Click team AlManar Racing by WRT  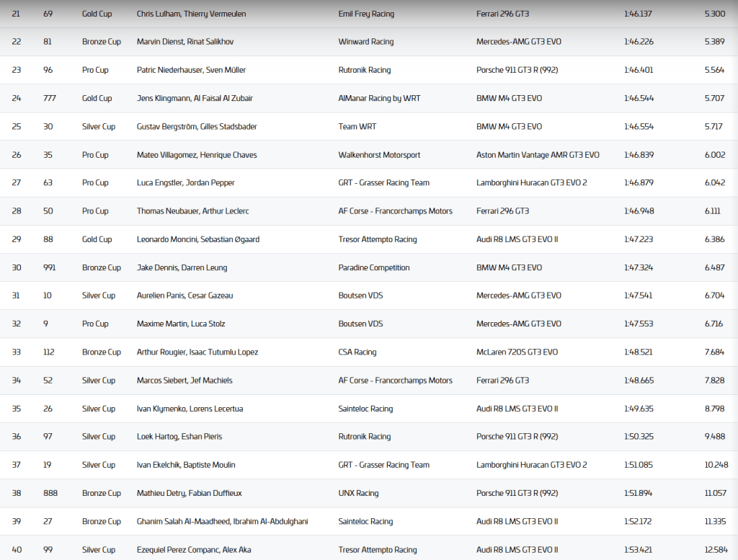coord(379,98)
